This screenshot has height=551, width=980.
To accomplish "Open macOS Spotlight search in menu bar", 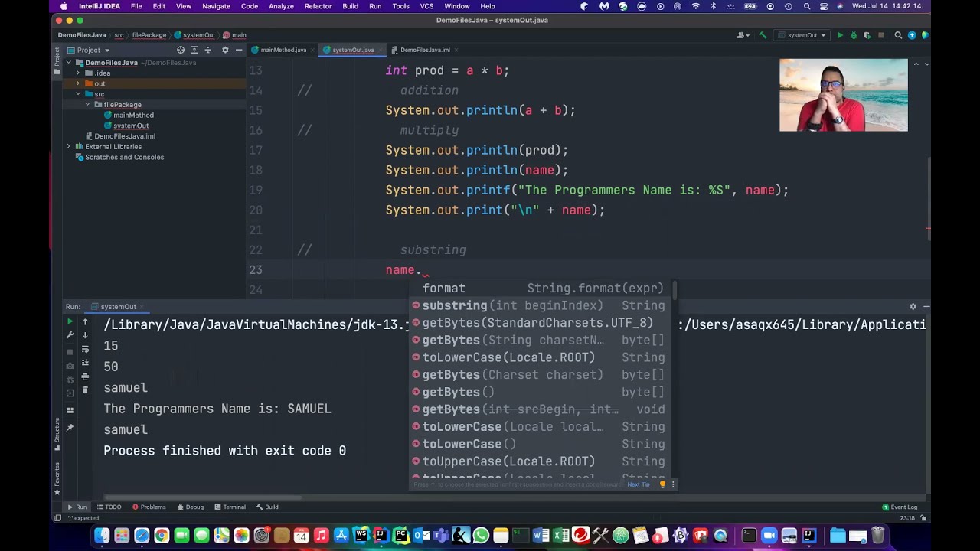I will pos(807,6).
